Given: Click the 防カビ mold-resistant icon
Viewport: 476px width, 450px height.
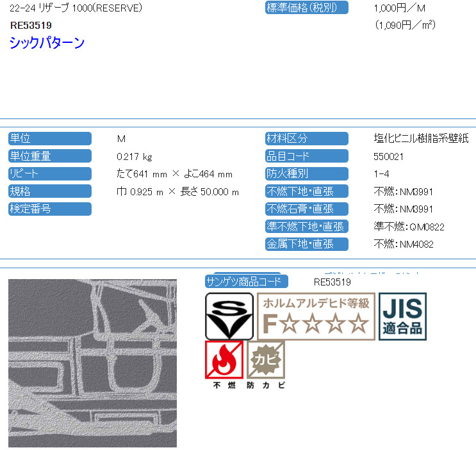Looking at the screenshot, I should (266, 360).
